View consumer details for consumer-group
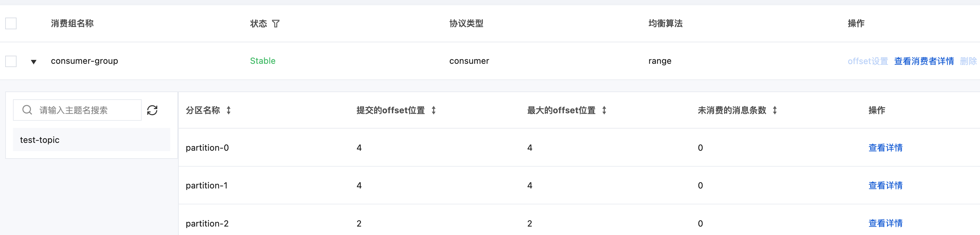980x235 pixels. pyautogui.click(x=924, y=61)
